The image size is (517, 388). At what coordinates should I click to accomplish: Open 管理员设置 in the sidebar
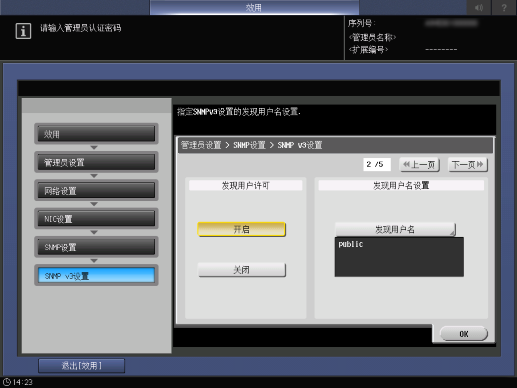click(96, 162)
